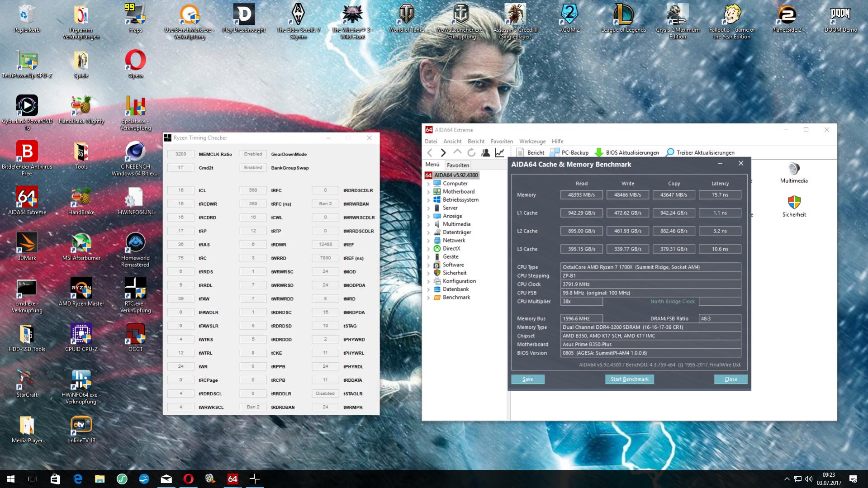Open the Multimedia icon in AIDA64 main pane
Image resolution: width=868 pixels, height=488 pixels.
[794, 173]
